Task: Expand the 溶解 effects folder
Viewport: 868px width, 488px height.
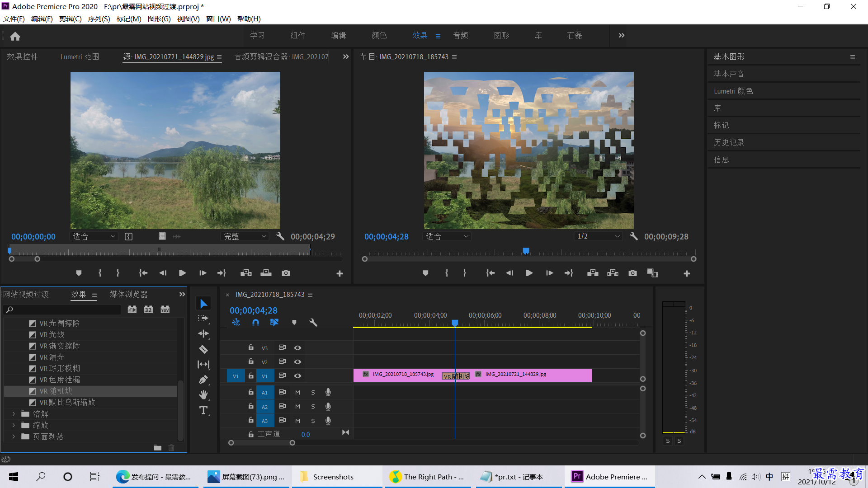Action: pos(14,414)
